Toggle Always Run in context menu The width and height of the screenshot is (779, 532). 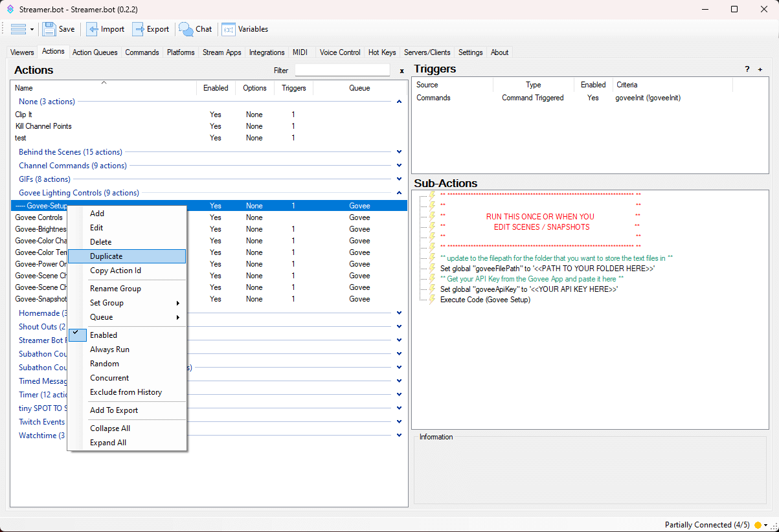109,349
